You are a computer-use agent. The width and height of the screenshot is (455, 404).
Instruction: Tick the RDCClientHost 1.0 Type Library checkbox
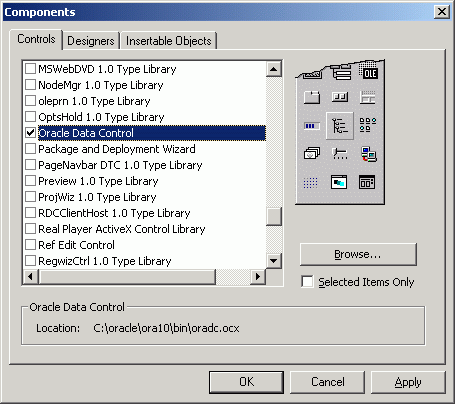click(x=30, y=213)
